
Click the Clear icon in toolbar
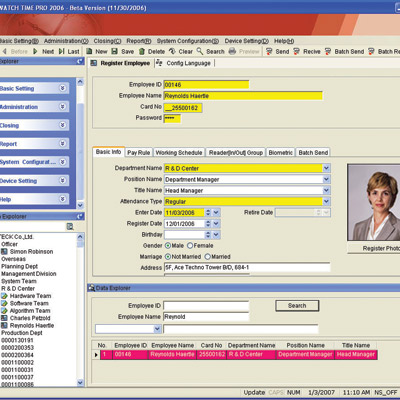click(x=172, y=51)
